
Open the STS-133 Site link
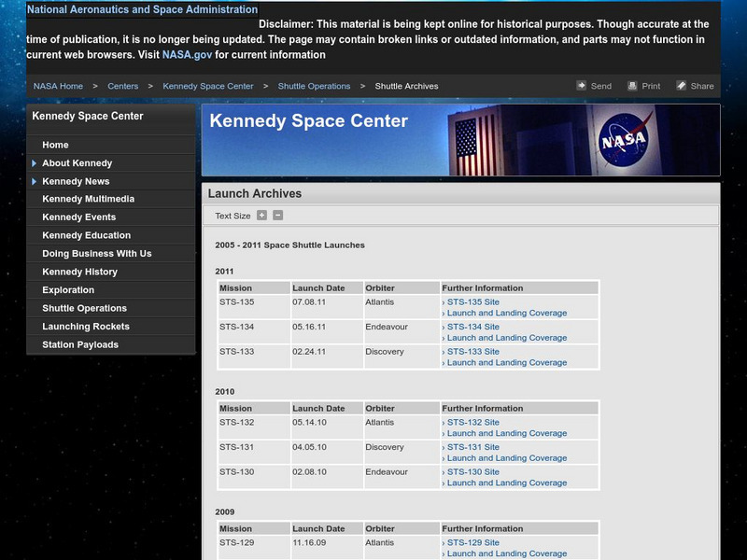coord(473,352)
